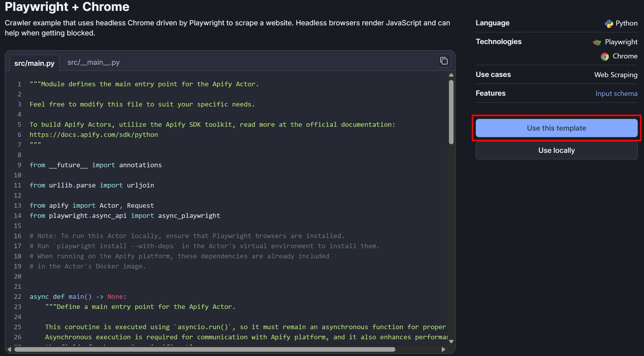Open the src/__main__.py tab
This screenshot has width=644, height=356.
[x=93, y=62]
